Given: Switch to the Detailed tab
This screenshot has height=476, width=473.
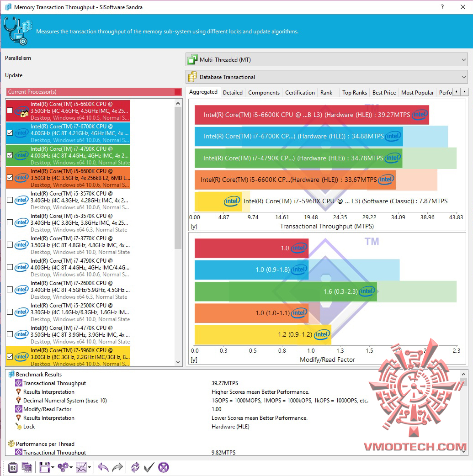Looking at the screenshot, I should (x=233, y=93).
